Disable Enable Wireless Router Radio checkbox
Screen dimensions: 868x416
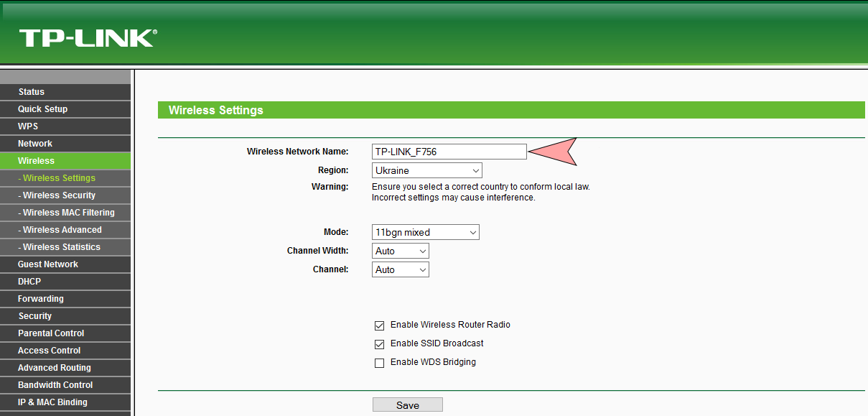click(x=379, y=325)
